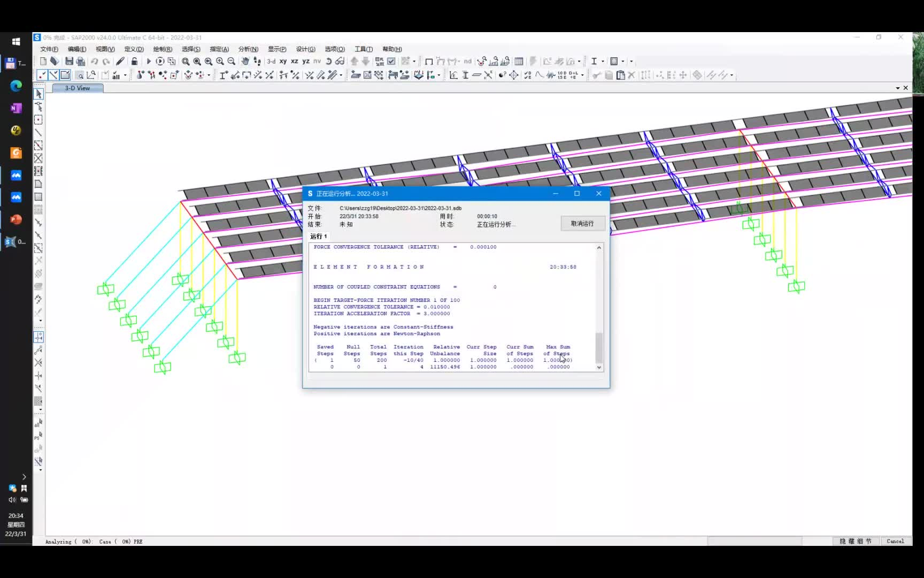Viewport: 924px width, 578px height.
Task: Click the Run Analysis play icon
Action: click(149, 62)
